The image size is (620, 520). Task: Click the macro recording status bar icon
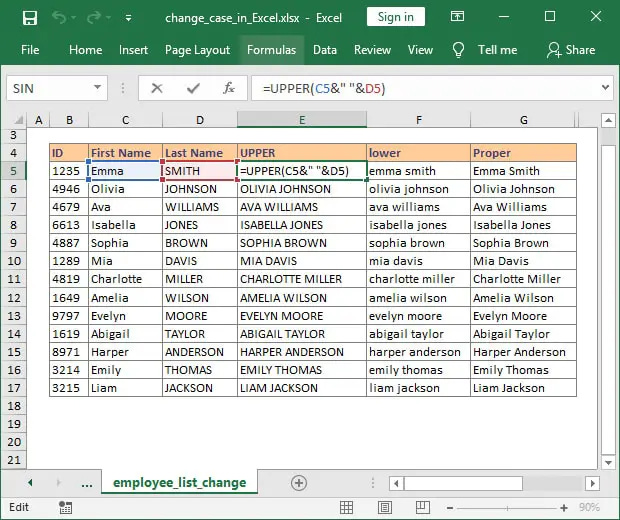(65, 507)
